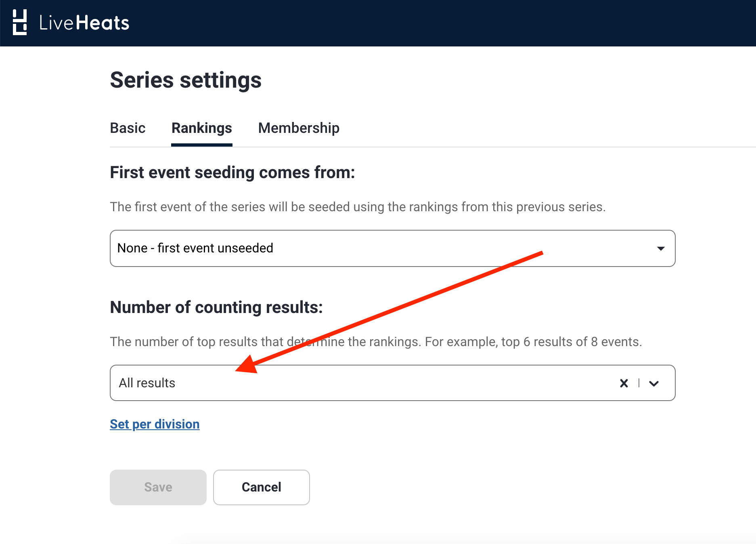The image size is (756, 544).
Task: Click the counting results description text
Action: [376, 342]
